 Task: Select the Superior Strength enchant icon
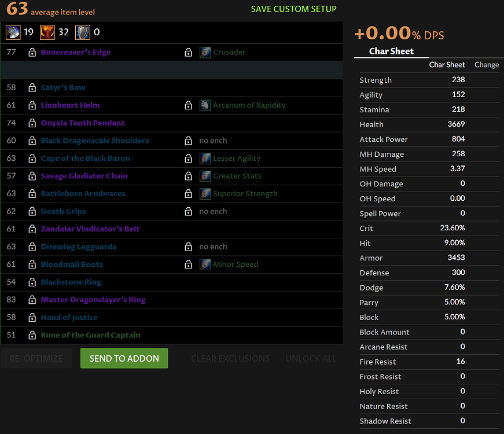point(205,193)
